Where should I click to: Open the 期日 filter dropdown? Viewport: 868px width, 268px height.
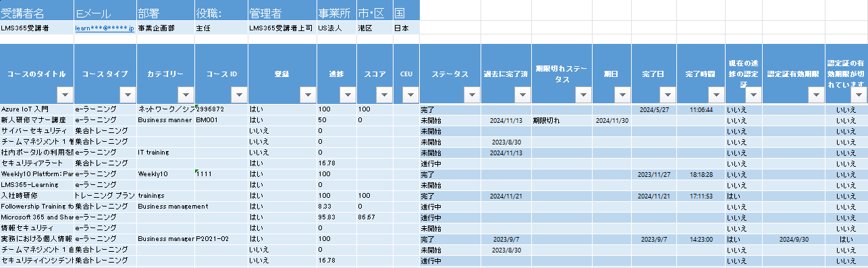(623, 95)
